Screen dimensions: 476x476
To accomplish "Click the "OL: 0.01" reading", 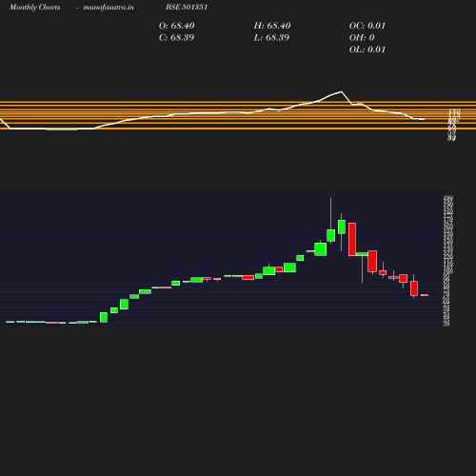I will pos(367,50).
